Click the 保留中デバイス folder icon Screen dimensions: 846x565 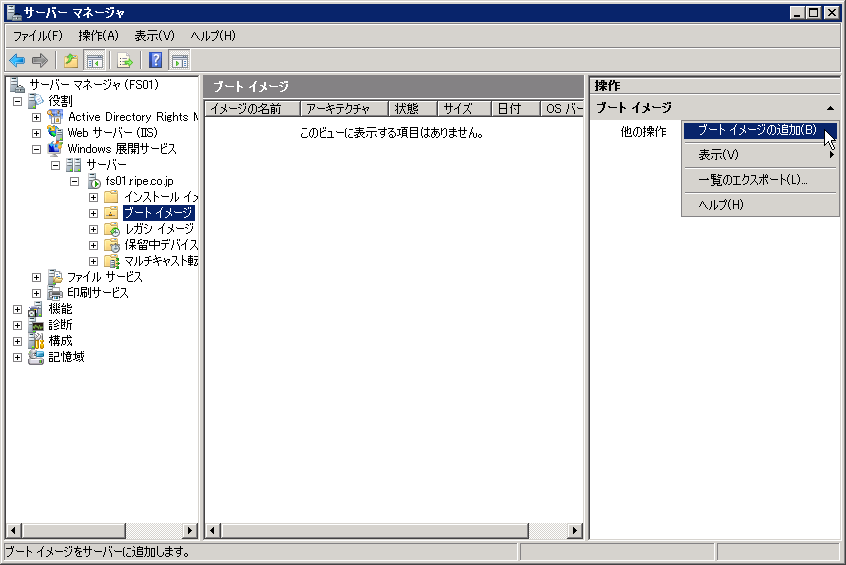112,245
